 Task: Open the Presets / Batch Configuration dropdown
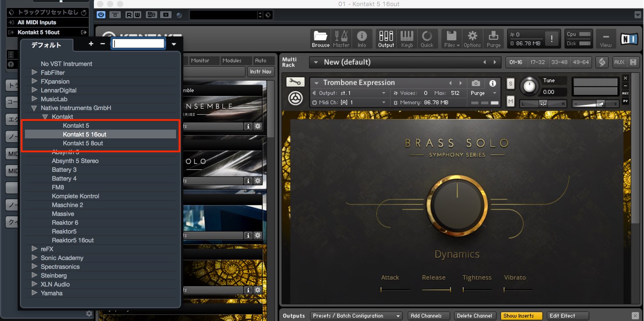[356, 316]
